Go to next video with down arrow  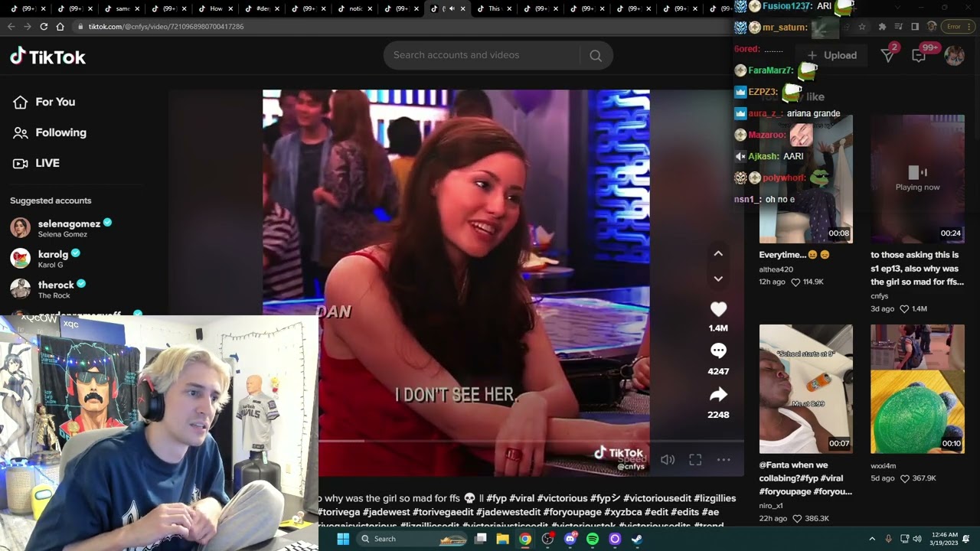click(x=718, y=279)
